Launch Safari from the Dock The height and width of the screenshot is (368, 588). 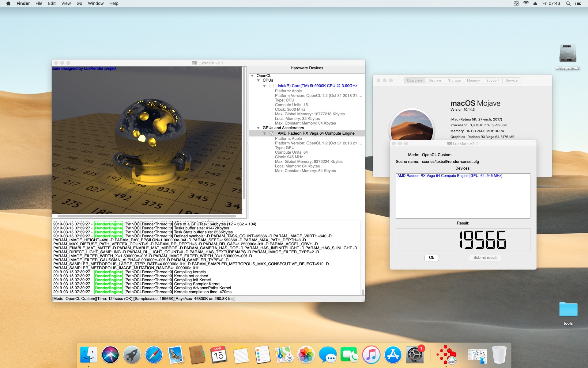[154, 355]
